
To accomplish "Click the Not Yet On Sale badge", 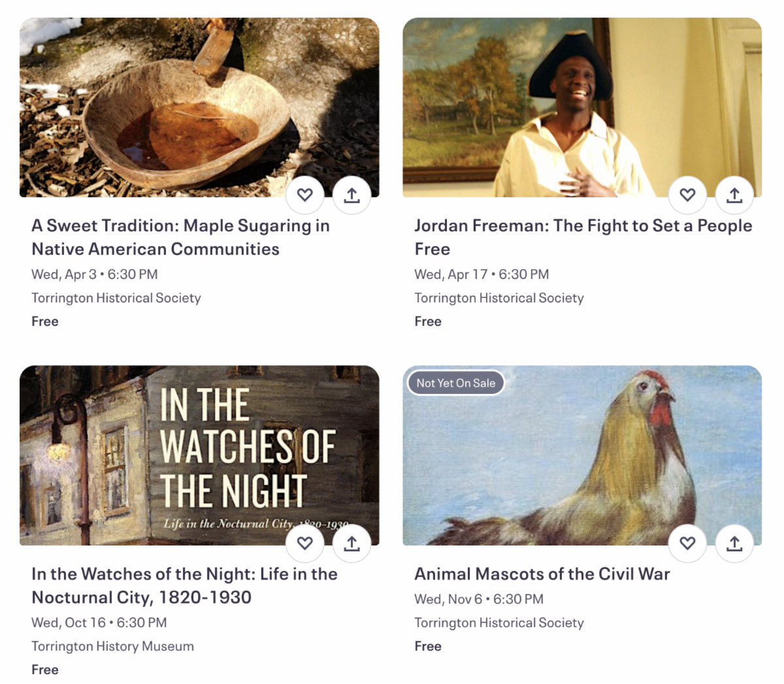I will (x=456, y=383).
